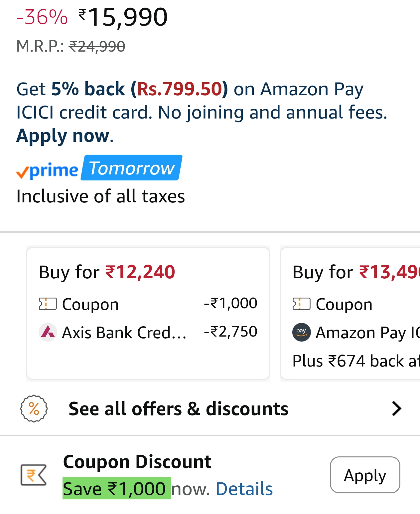Image resolution: width=420 pixels, height=514 pixels.
Task: Tap the Tomorrow delivery badge
Action: (132, 168)
